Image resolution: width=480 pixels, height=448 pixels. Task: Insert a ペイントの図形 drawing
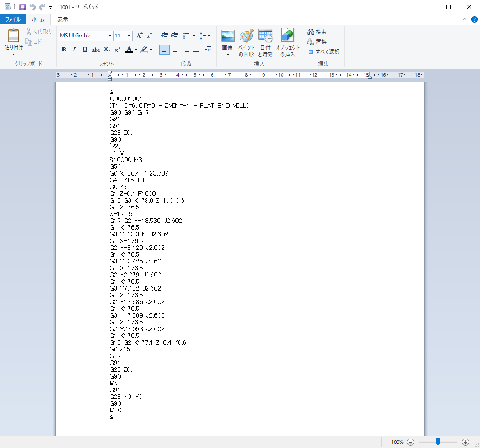246,43
